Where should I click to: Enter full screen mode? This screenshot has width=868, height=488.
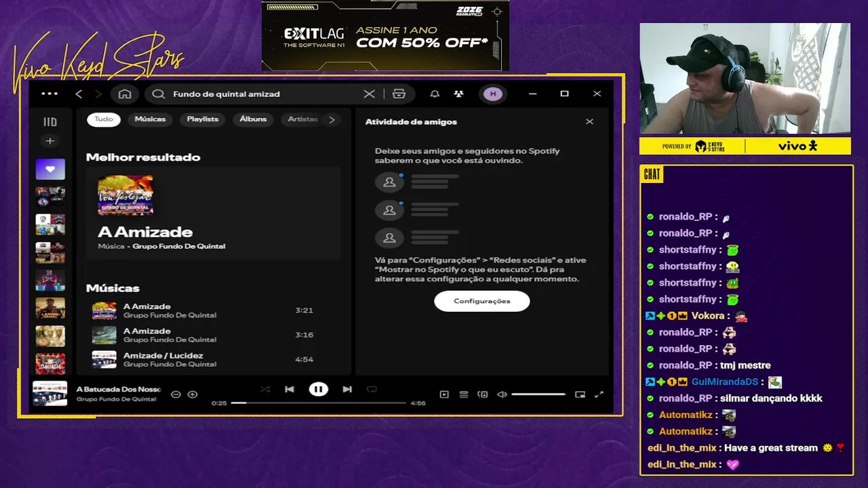point(599,394)
